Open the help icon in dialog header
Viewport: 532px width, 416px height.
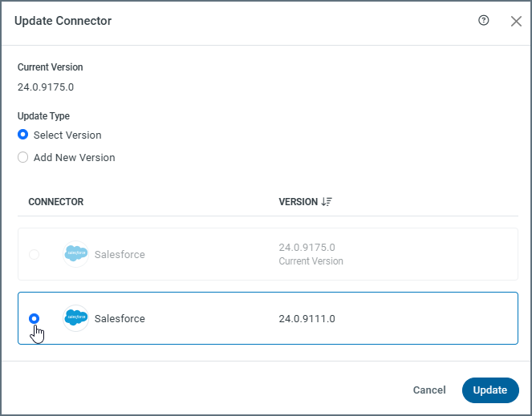coord(483,21)
